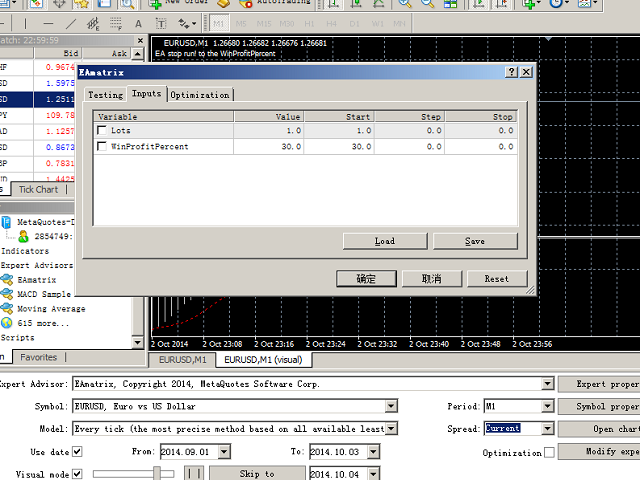The height and width of the screenshot is (480, 640).
Task: Select the horizontal line drawing tool
Action: [48, 24]
